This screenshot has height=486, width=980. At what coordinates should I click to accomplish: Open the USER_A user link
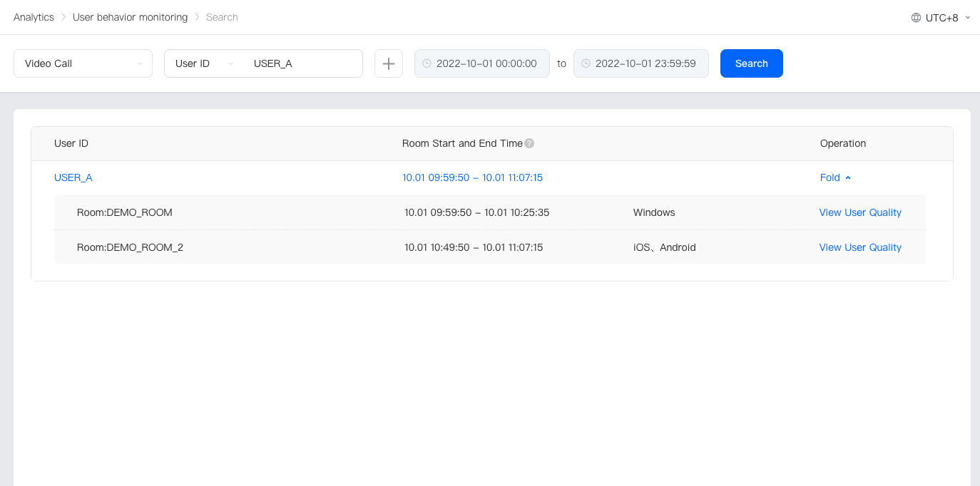[73, 177]
